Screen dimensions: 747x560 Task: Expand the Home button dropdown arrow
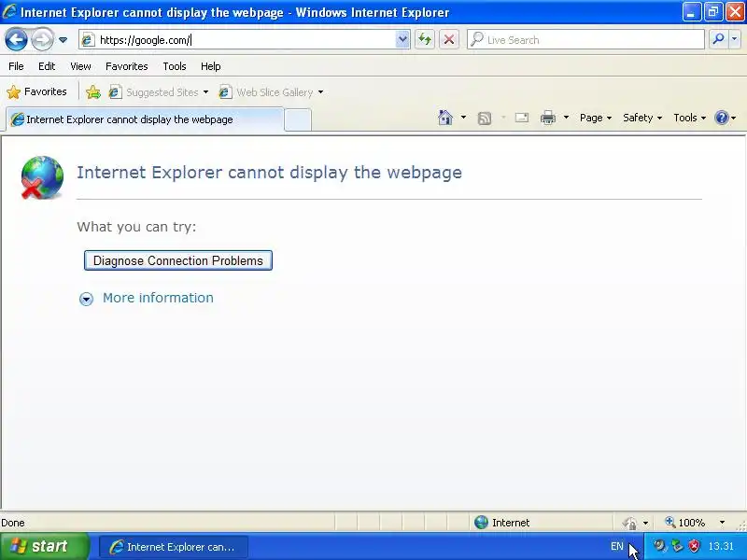tap(463, 118)
